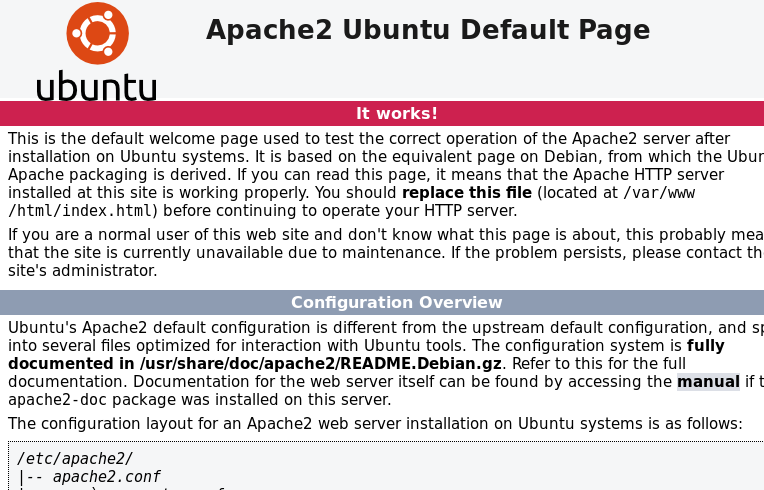
Task: Click the apache2.conf entry in layout tree
Action: point(107,477)
